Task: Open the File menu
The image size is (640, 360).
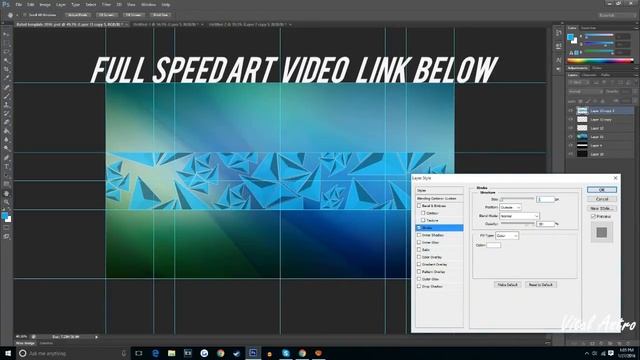Action: tap(19, 4)
